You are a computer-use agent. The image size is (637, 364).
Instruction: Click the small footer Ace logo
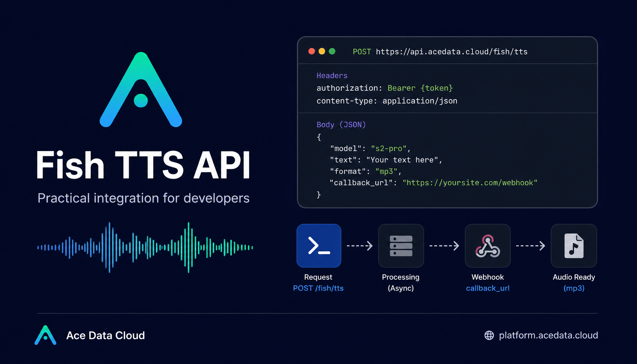click(45, 335)
